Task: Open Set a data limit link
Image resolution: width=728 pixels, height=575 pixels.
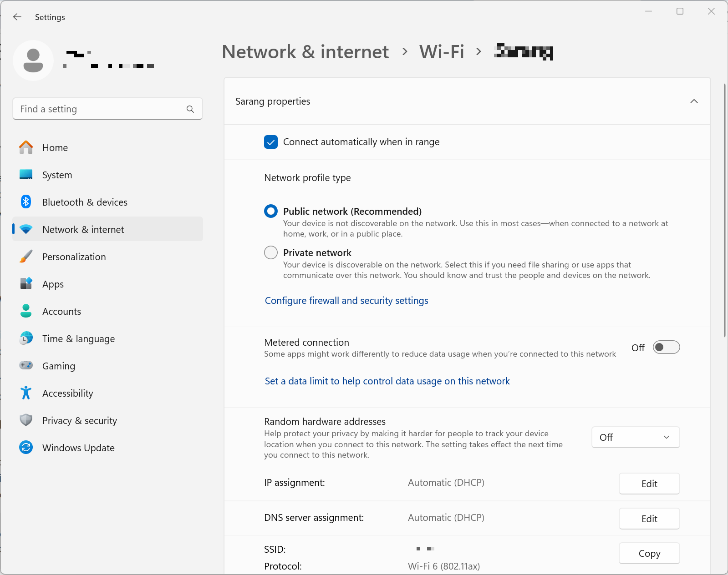Action: pos(387,381)
